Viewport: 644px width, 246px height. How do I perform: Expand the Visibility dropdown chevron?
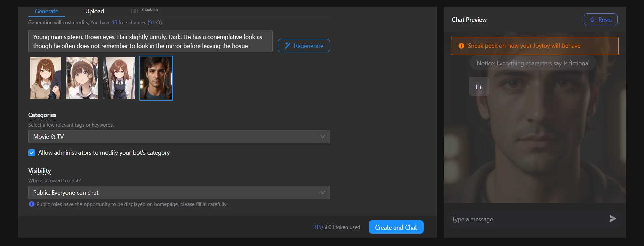click(322, 193)
